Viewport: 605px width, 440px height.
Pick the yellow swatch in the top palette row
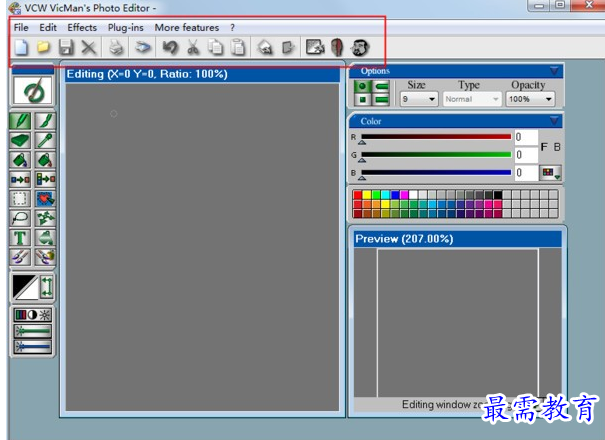coord(368,195)
